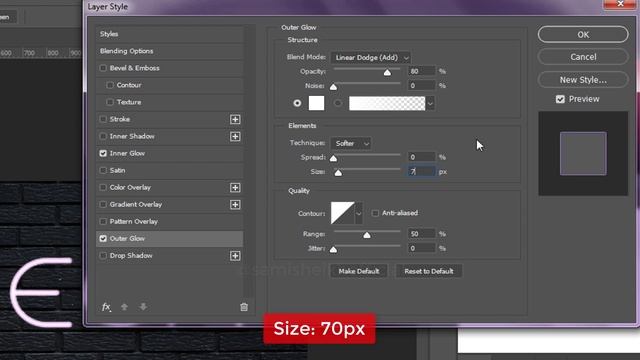
Task: Click the Jitter value field
Action: tap(422, 248)
